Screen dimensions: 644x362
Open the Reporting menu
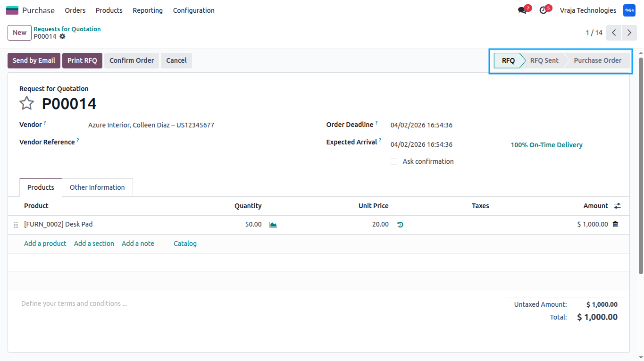click(148, 10)
